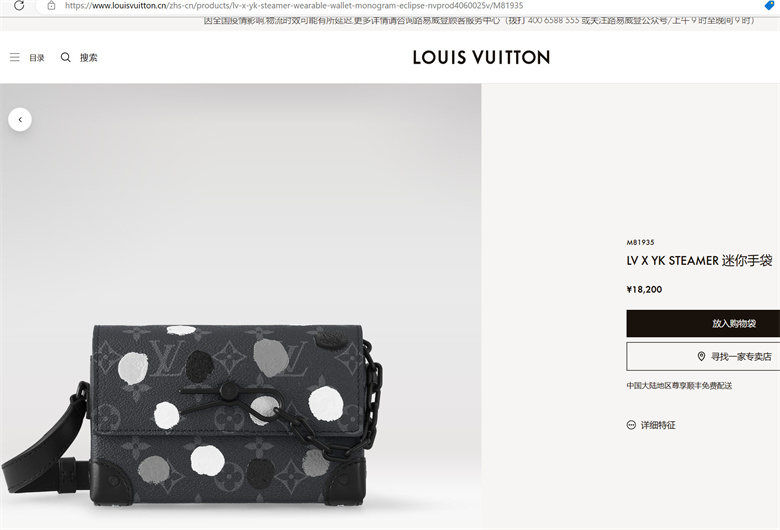Reload the page with browser refresh icon
The height and width of the screenshot is (530, 780).
click(19, 5)
